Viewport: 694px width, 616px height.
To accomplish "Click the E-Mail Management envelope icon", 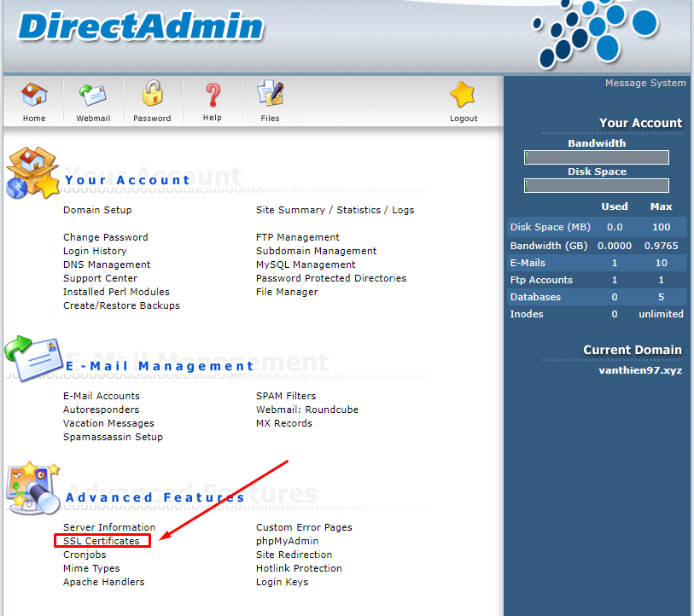I will pyautogui.click(x=32, y=357).
